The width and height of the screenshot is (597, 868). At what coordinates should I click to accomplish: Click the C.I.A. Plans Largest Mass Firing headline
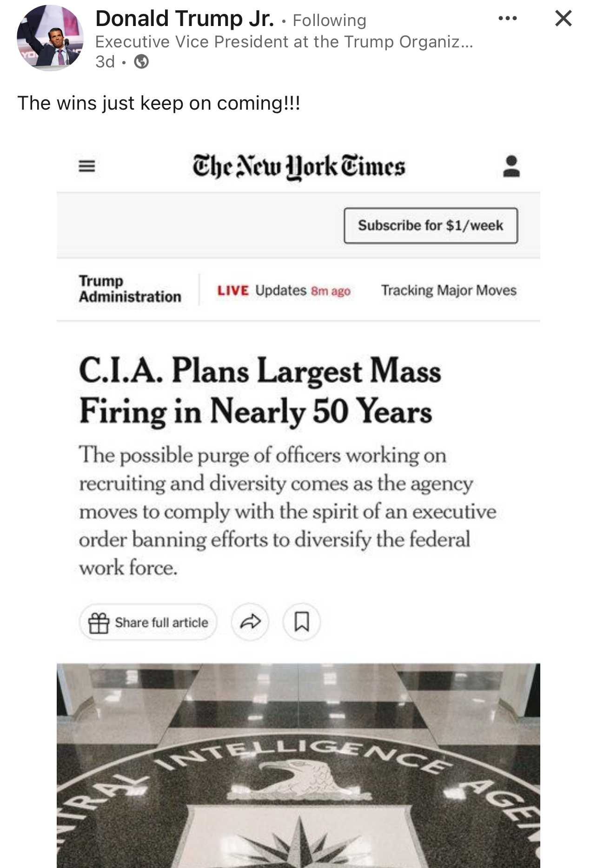pyautogui.click(x=260, y=391)
